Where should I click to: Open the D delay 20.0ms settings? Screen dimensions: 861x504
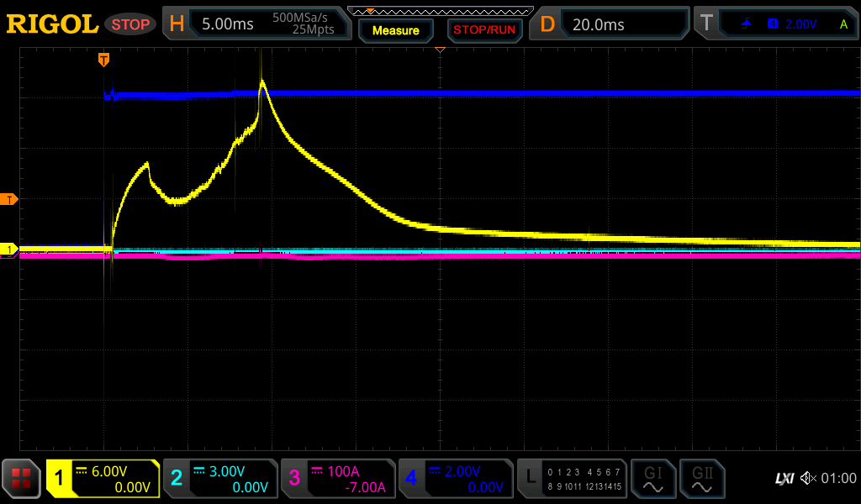pyautogui.click(x=611, y=24)
